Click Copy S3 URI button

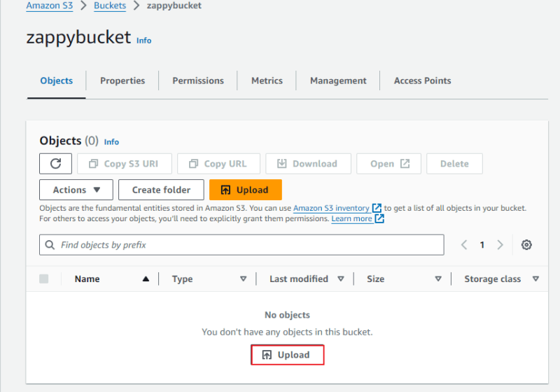(x=125, y=164)
